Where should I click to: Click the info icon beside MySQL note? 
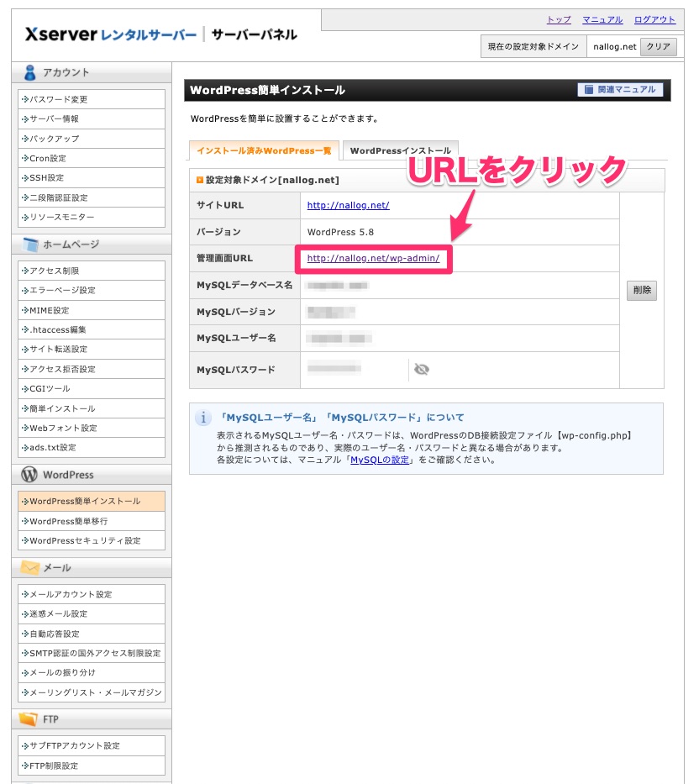point(202,418)
